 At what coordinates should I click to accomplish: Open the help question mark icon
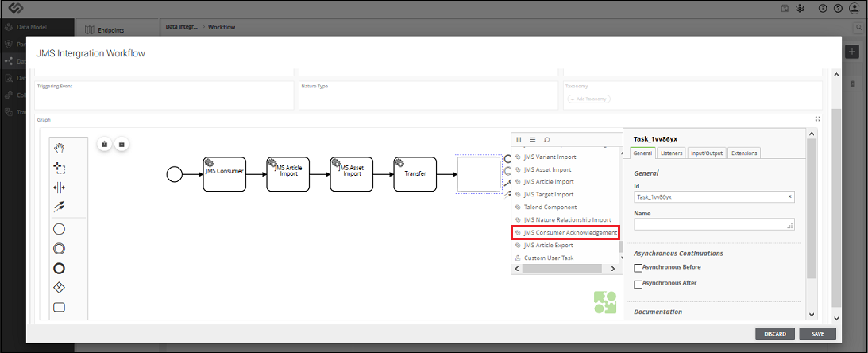click(x=838, y=8)
